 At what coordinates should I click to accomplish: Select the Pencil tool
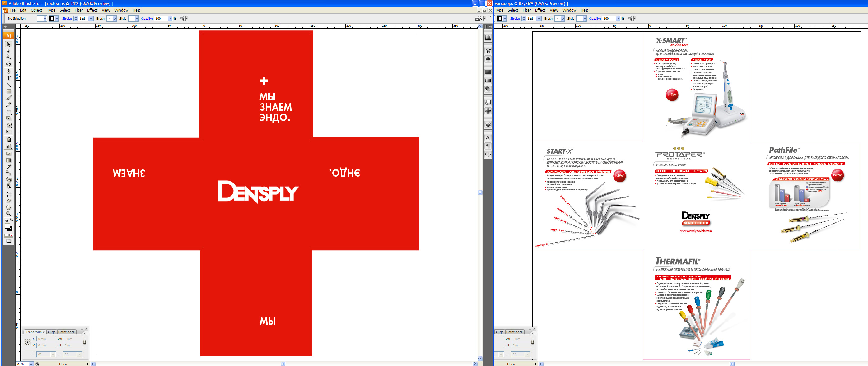(x=9, y=105)
